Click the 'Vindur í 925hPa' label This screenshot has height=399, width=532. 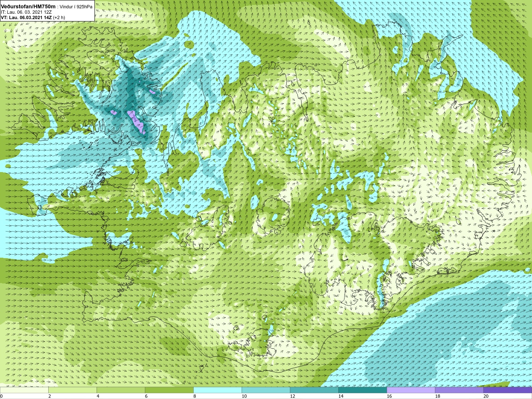pyautogui.click(x=76, y=7)
